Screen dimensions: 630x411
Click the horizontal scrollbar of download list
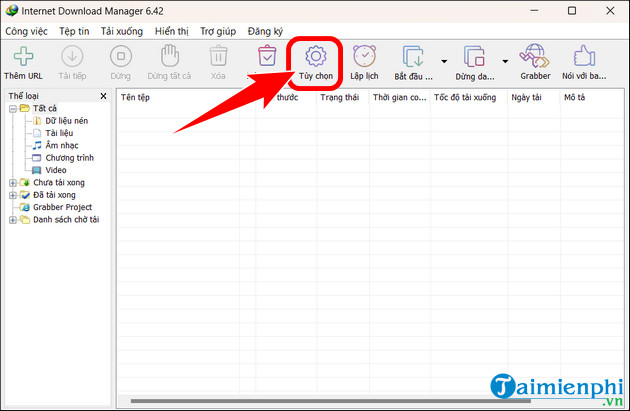click(330, 401)
